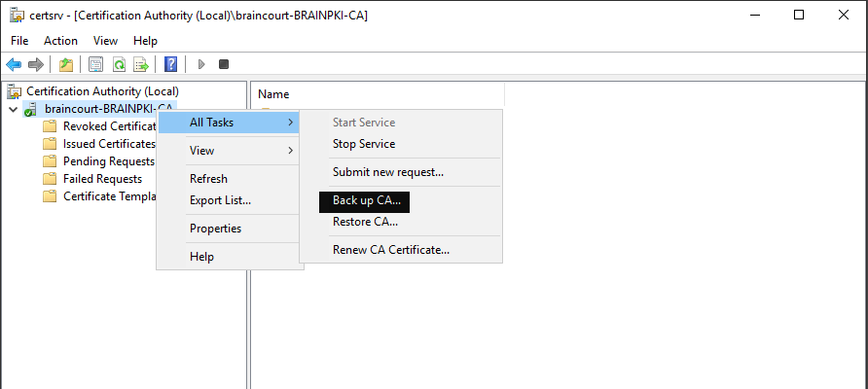This screenshot has width=868, height=389.
Task: Click the Issued Certificates folder icon
Action: (50, 144)
